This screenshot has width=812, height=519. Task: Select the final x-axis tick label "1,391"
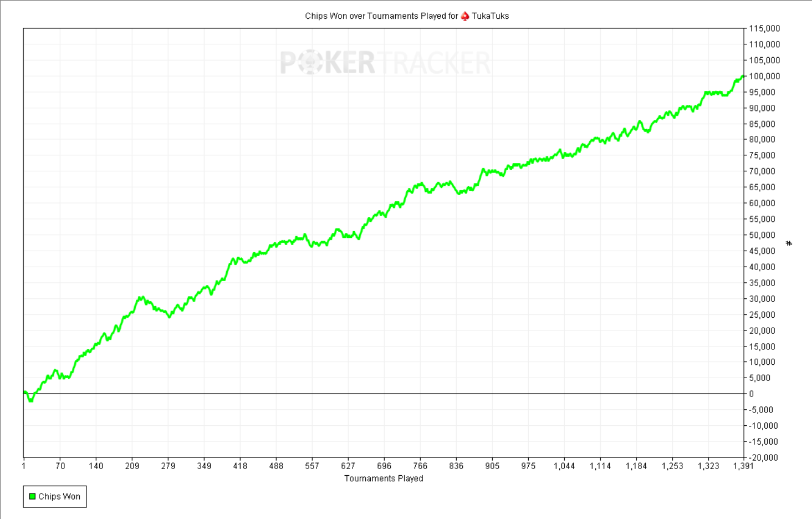(743, 466)
